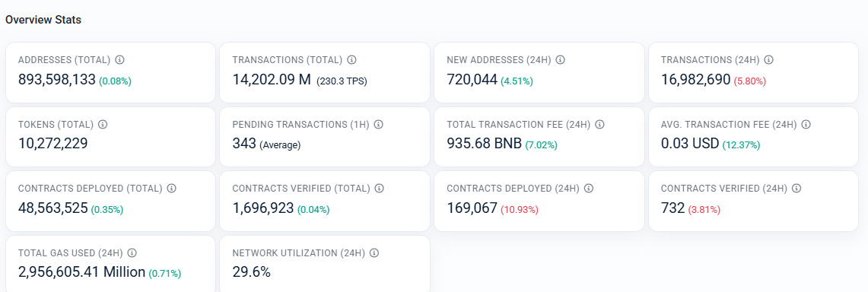
Task: Click the (Average) pending transactions note
Action: [280, 145]
